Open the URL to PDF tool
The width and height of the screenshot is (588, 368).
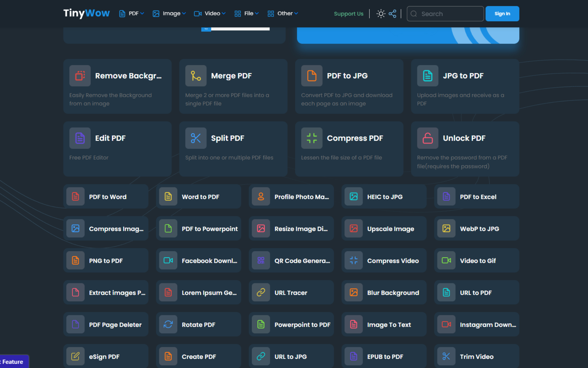point(477,292)
